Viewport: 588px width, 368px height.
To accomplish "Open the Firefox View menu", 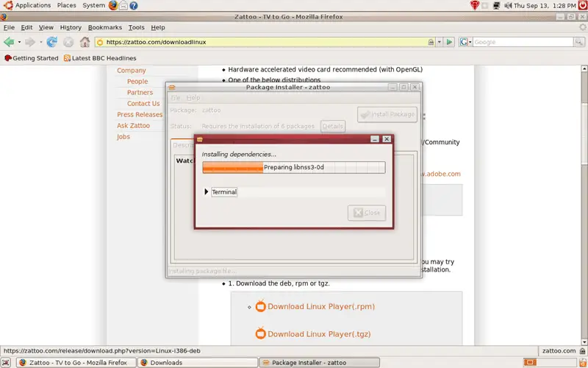I will (x=46, y=27).
